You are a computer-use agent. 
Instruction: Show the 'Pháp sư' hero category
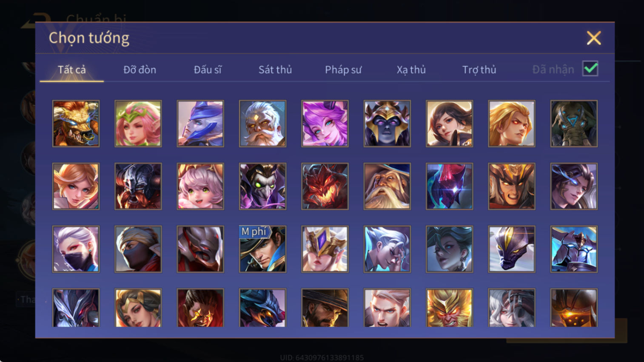tap(343, 70)
